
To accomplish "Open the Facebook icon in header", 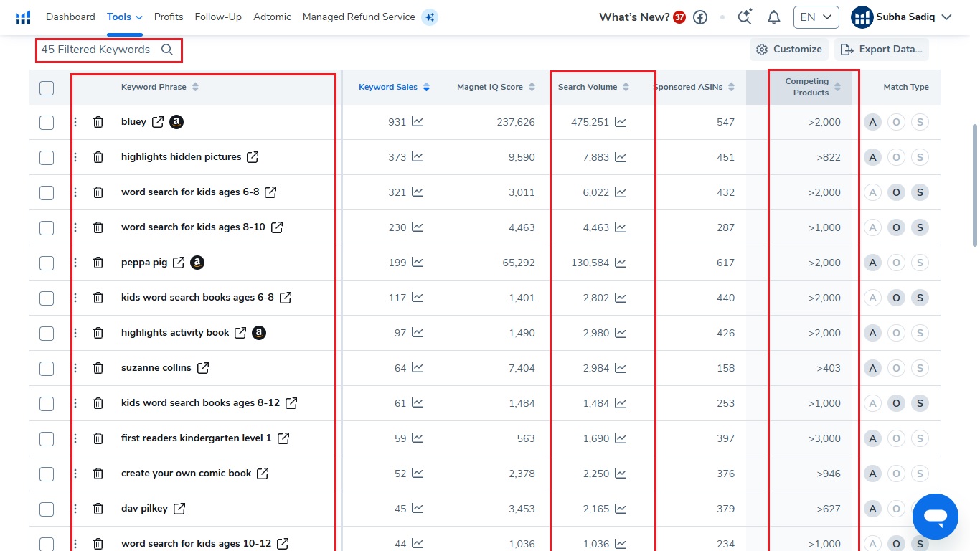I will point(700,17).
